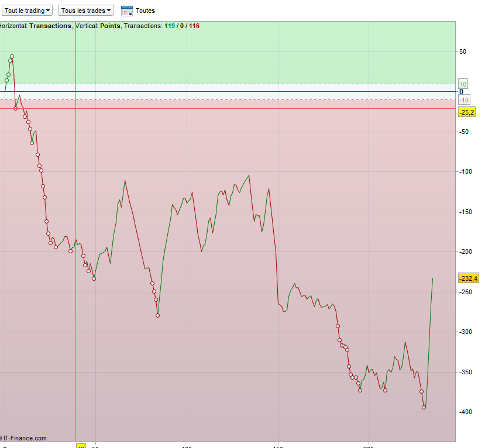Click the 50 axis tick label

(x=462, y=51)
